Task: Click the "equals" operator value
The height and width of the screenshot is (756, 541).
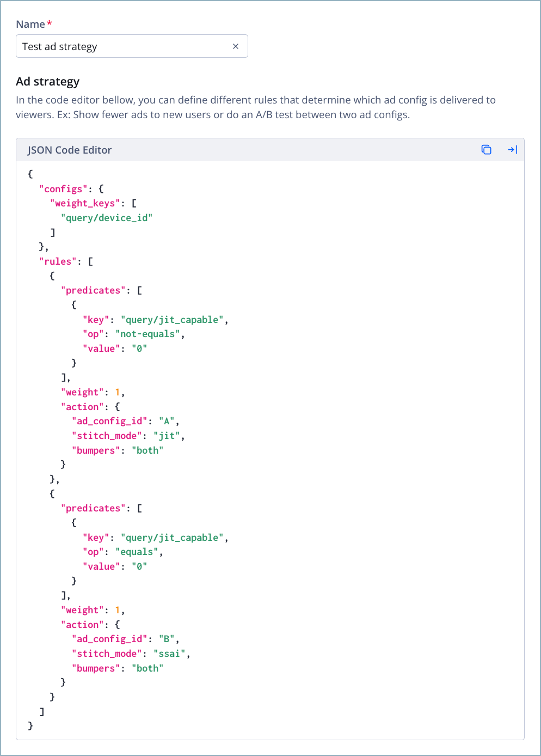Action: point(137,552)
